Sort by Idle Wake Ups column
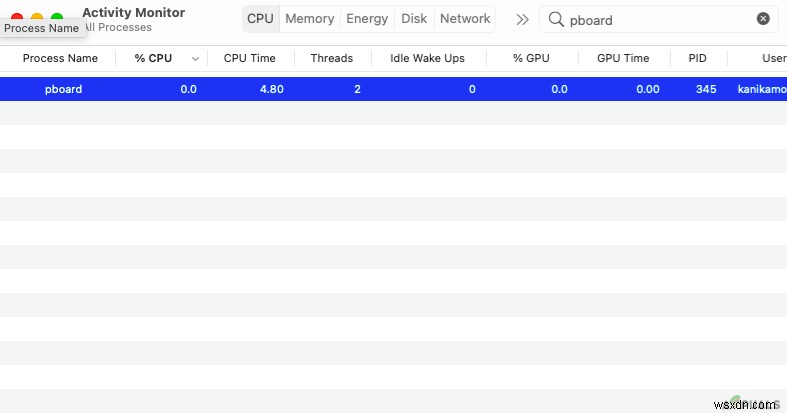Image resolution: width=787 pixels, height=415 pixels. pyautogui.click(x=427, y=58)
